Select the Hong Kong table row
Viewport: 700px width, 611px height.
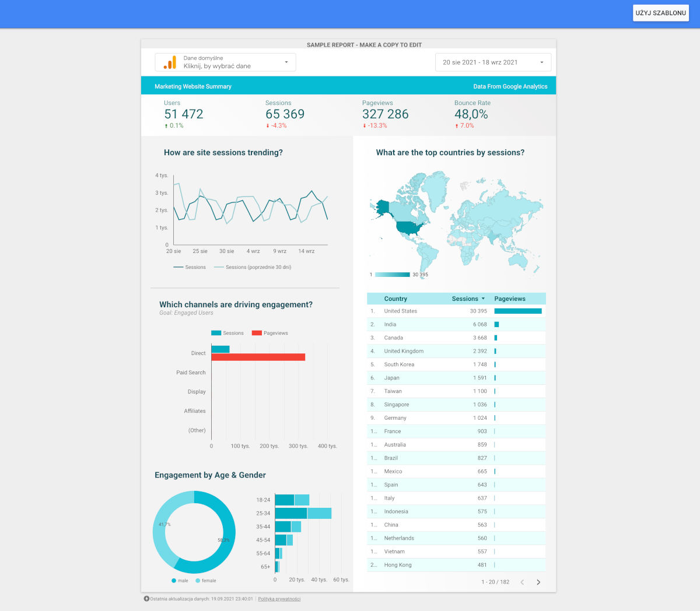click(x=456, y=566)
